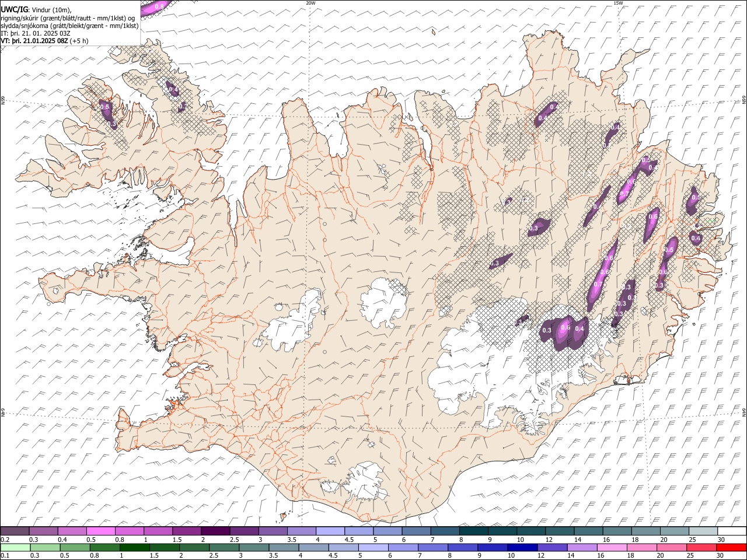747x560 pixels.
Task: Pick the 7–8 steel-blue swatch in the upper legend row
Action: coord(445,531)
